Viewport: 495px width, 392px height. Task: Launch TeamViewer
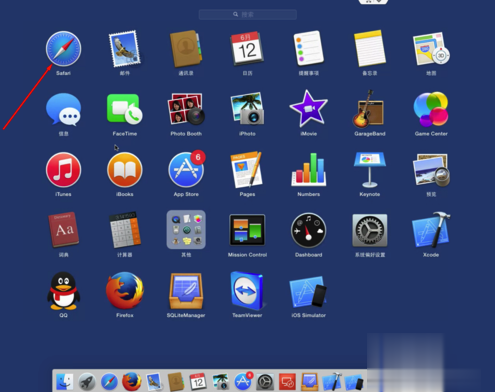click(247, 291)
